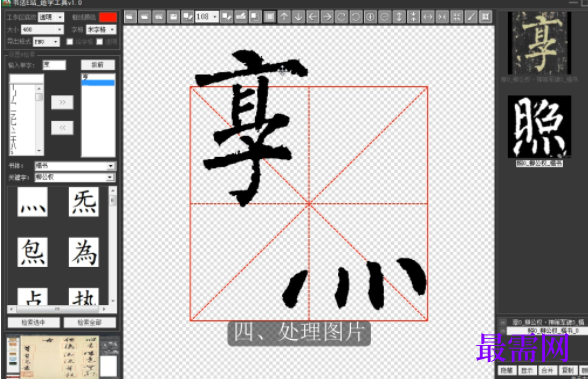Click the red grid line color swatch

pyautogui.click(x=108, y=17)
